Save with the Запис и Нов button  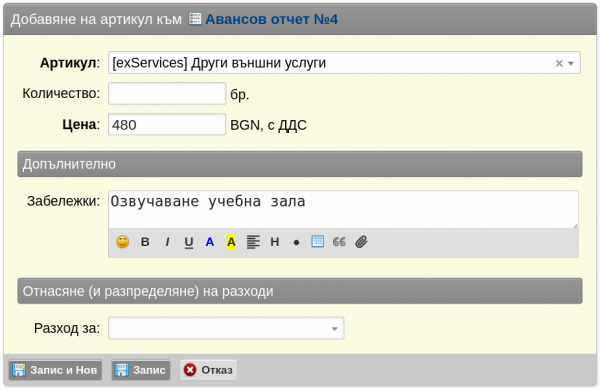(x=55, y=370)
